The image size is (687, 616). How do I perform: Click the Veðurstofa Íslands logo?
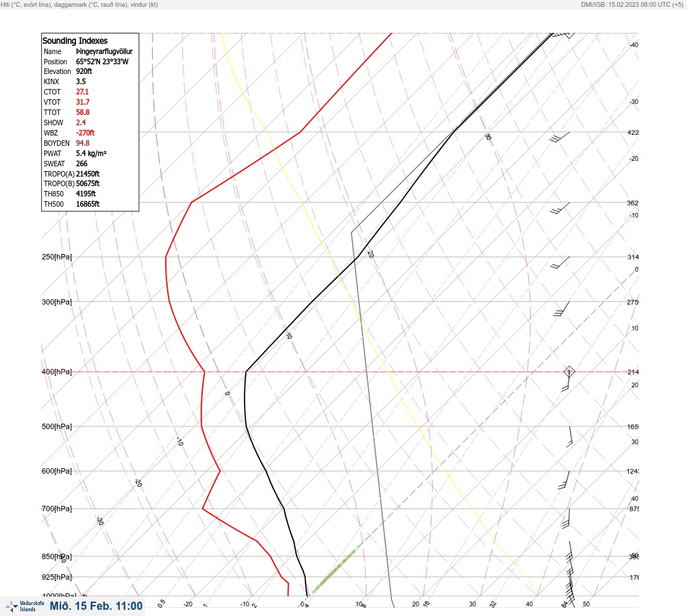click(25, 606)
